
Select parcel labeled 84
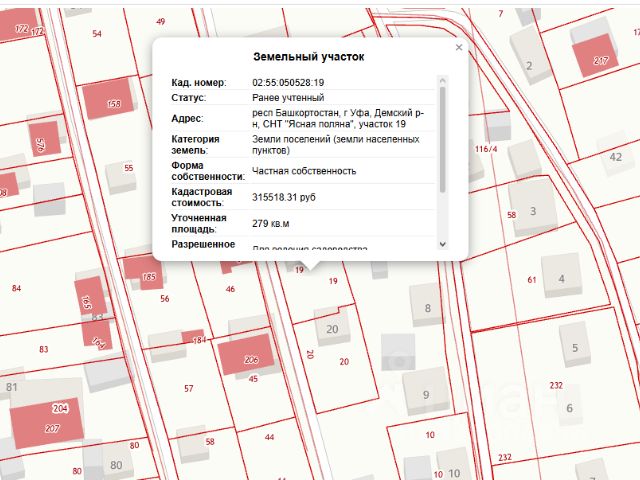[16, 289]
